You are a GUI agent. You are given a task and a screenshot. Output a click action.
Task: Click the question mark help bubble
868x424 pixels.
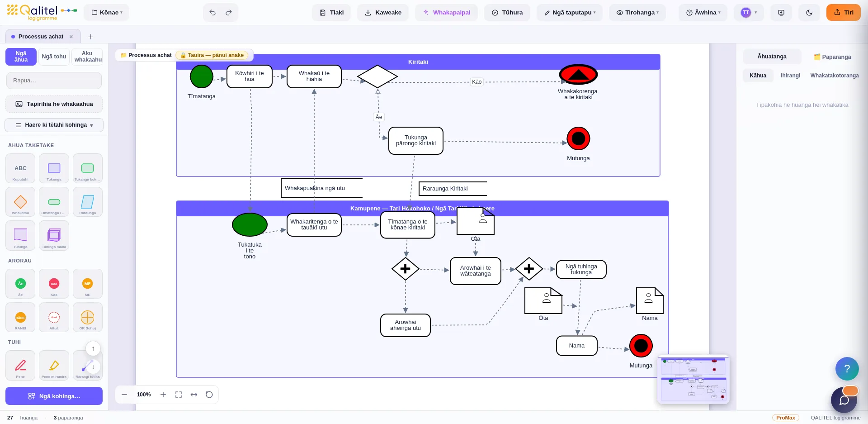(847, 368)
